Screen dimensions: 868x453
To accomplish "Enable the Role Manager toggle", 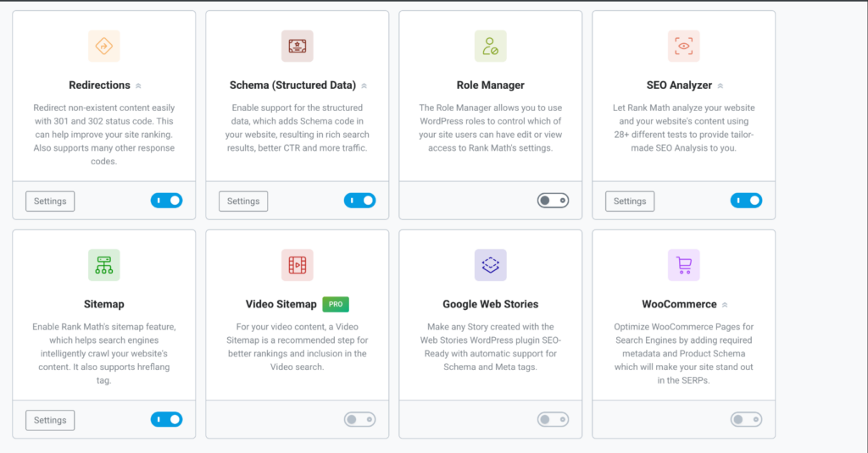I will tap(553, 201).
